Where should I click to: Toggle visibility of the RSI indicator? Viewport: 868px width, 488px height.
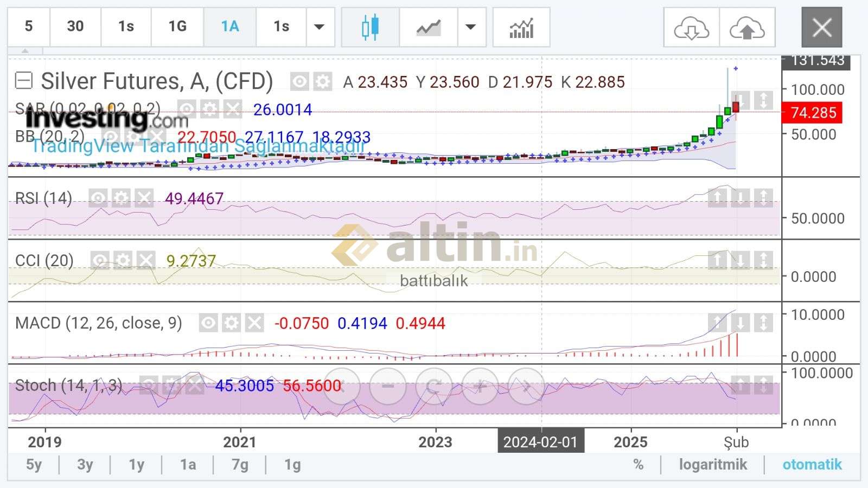[x=98, y=198]
